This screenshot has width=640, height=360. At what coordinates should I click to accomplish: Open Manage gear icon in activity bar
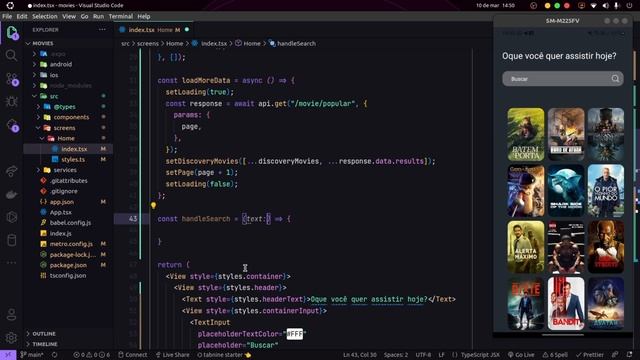click(11, 338)
